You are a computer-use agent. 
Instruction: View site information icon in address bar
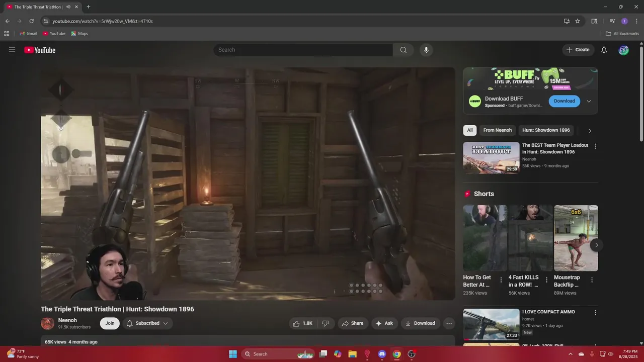pos(46,21)
